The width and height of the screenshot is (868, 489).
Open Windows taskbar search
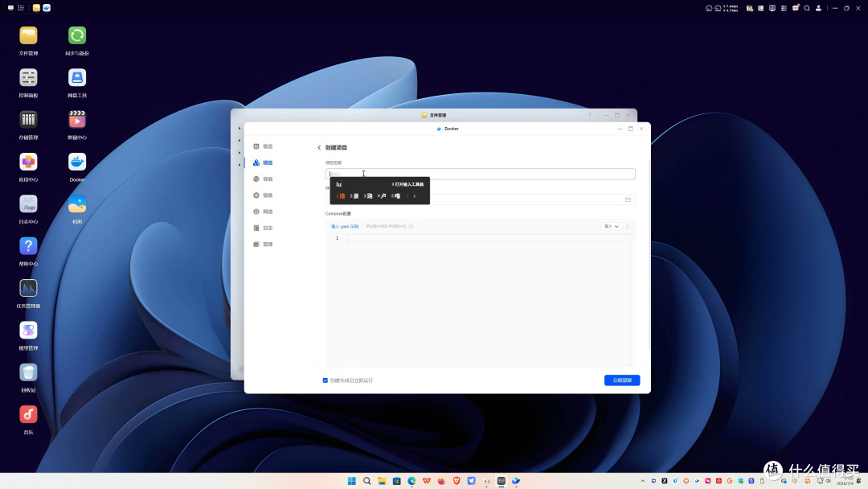[366, 481]
